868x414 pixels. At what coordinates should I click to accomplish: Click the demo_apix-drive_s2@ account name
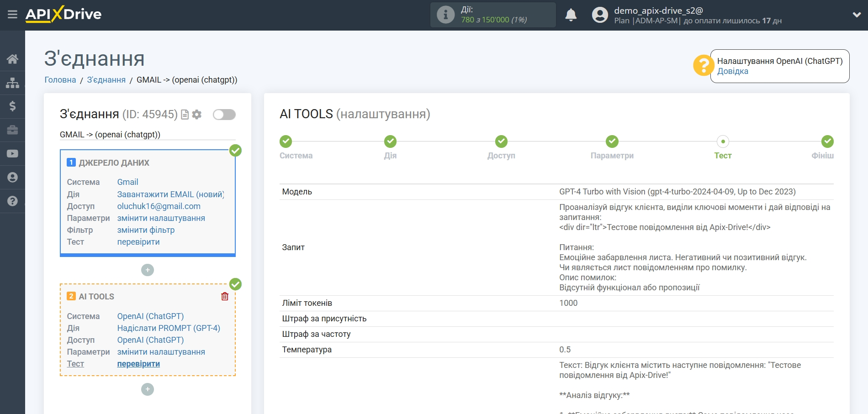pyautogui.click(x=658, y=10)
